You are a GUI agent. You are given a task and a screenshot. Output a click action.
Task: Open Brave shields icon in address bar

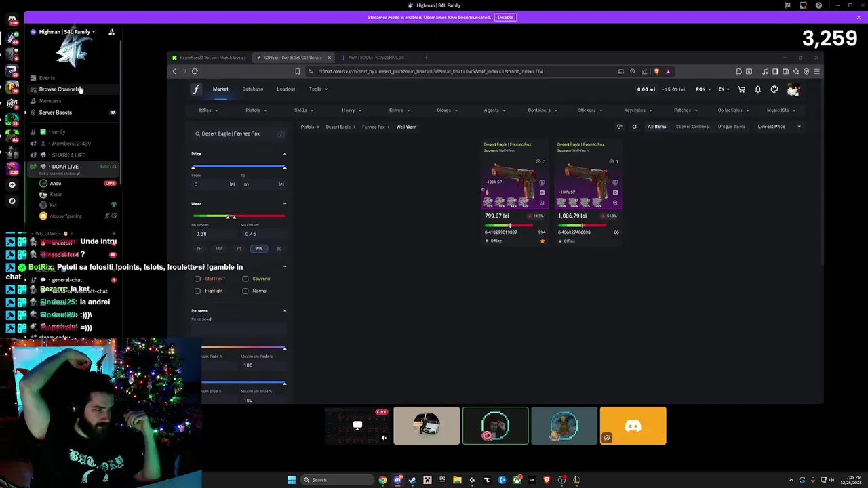(656, 71)
